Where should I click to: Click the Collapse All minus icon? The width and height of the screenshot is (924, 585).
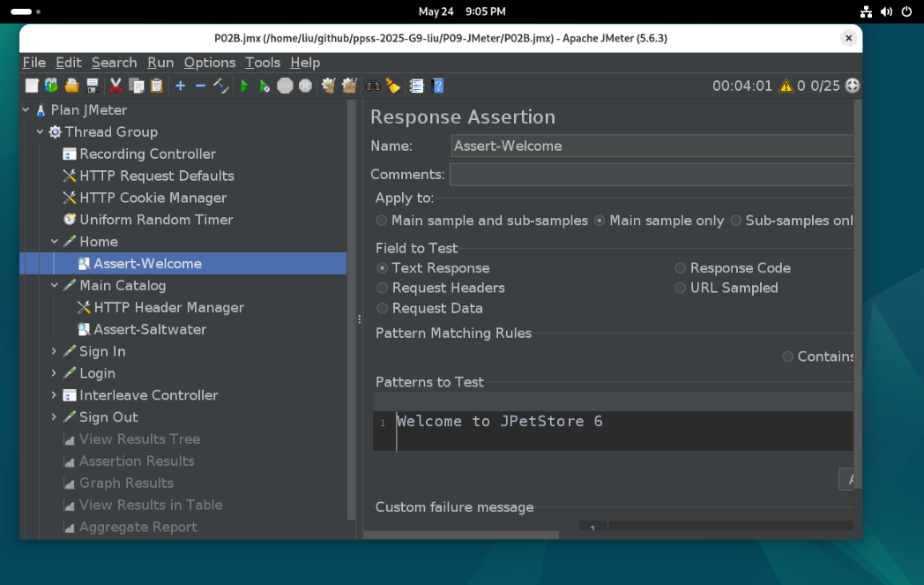[x=200, y=86]
